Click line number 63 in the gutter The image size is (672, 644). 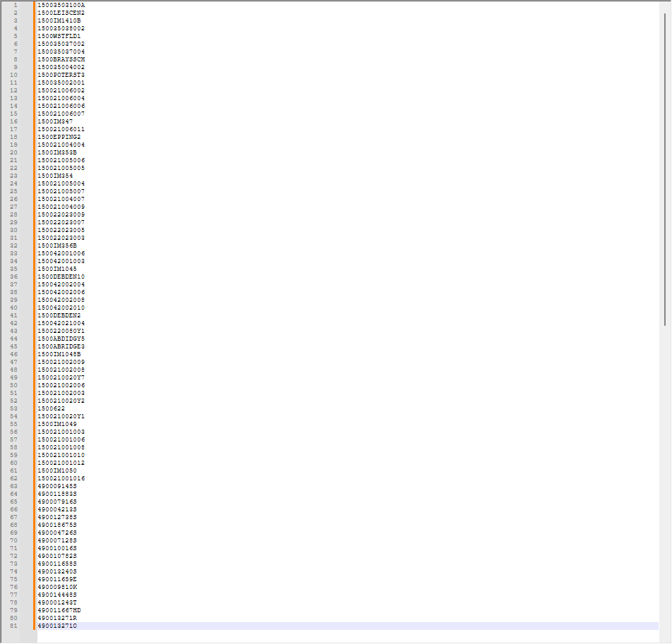[14, 486]
